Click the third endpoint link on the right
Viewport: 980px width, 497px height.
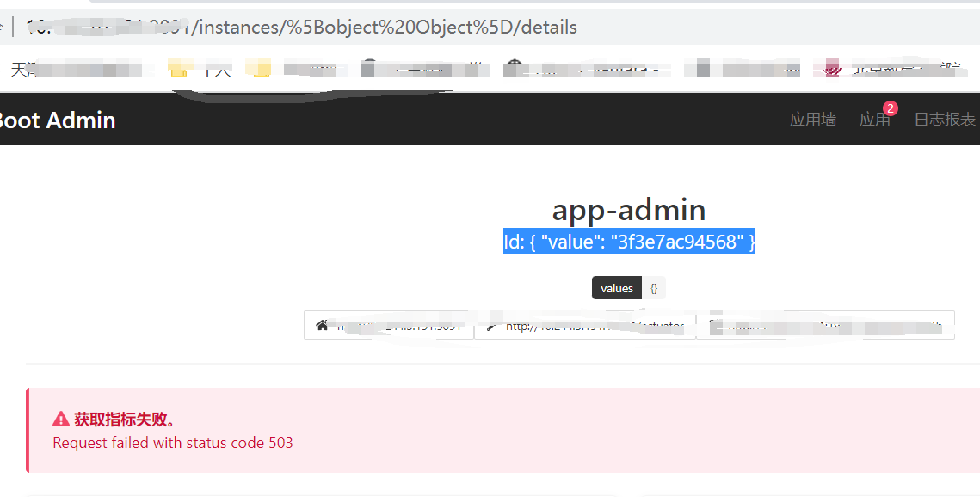(x=826, y=325)
